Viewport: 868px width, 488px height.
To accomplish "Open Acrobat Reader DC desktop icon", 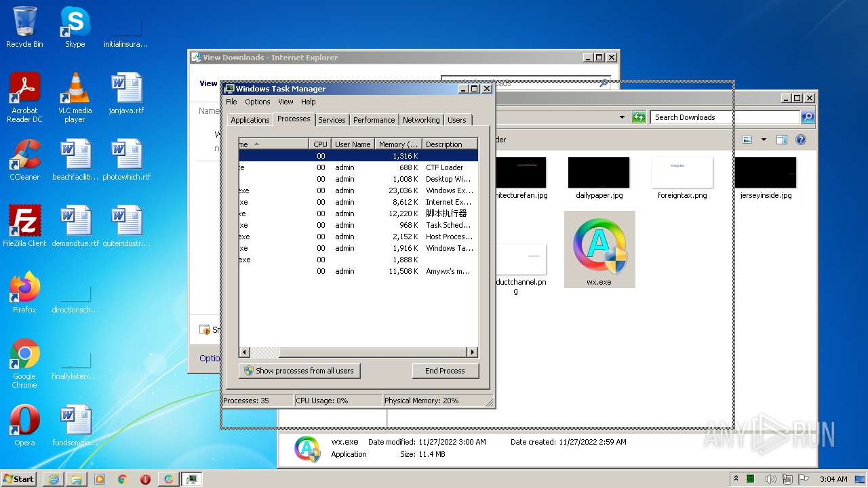I will 24,97.
